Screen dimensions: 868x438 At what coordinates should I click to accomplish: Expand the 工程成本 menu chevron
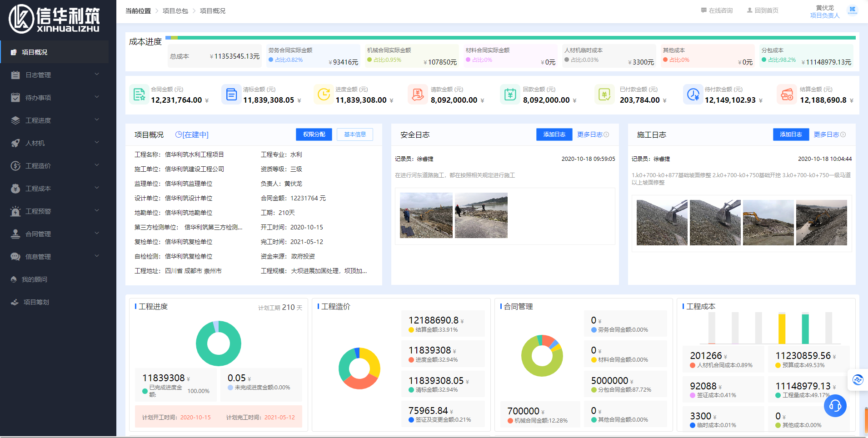97,188
